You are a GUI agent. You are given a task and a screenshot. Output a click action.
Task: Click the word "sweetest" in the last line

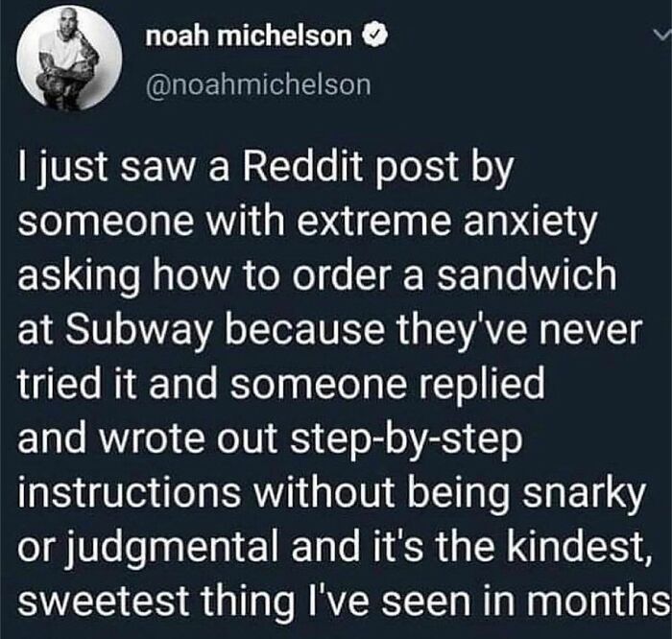(104, 601)
